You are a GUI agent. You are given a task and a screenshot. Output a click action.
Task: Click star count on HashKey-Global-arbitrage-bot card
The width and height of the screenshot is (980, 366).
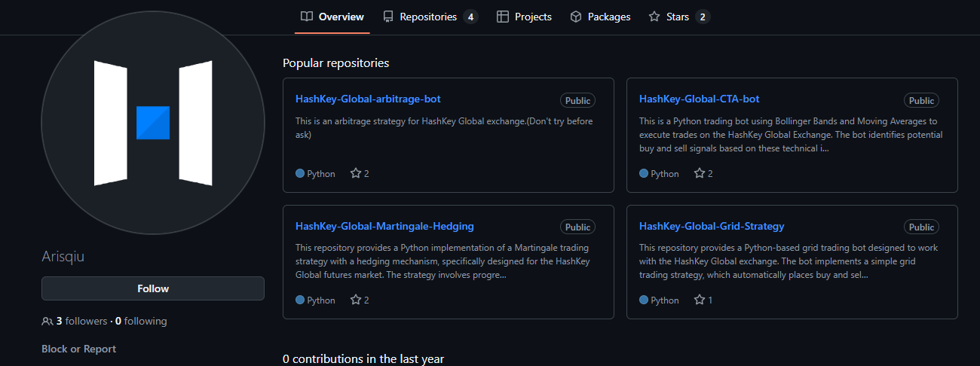tap(360, 173)
